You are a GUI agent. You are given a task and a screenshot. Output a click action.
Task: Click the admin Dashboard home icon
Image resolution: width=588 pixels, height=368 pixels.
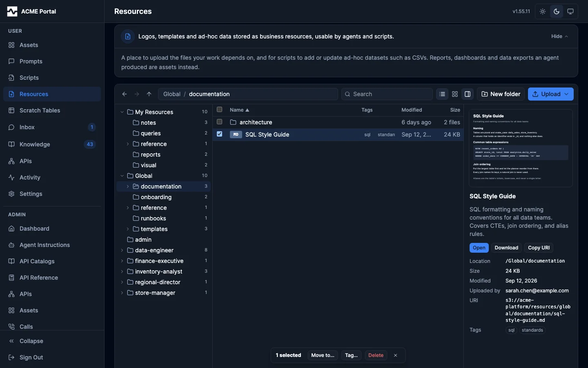[x=11, y=229]
